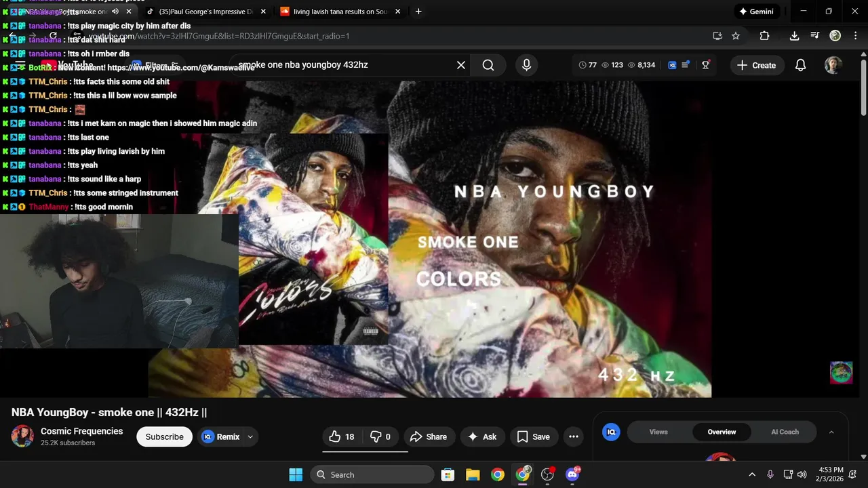Viewport: 868px width, 488px height.
Task: Click the tab audio speaker icon
Action: pos(115,12)
